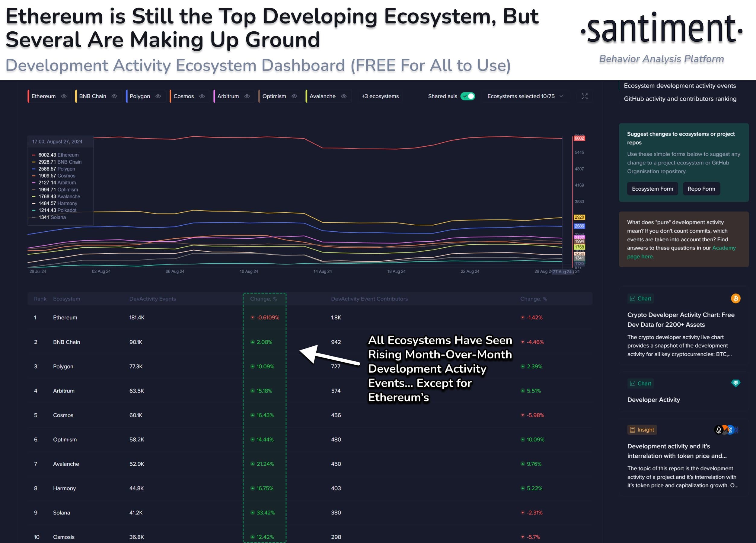
Task: Open the Developer Activity chart card
Action: pos(653,399)
